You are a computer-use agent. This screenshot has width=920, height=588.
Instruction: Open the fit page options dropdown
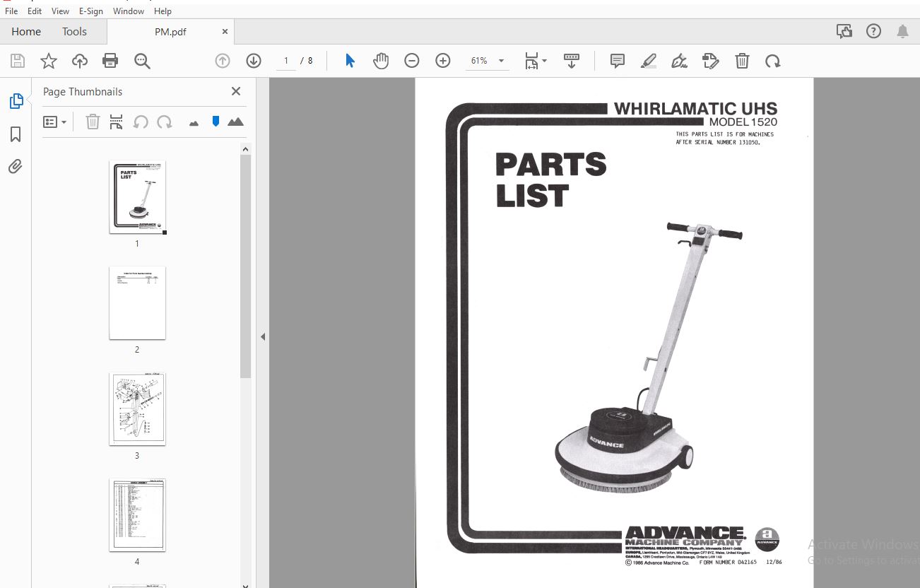click(536, 61)
